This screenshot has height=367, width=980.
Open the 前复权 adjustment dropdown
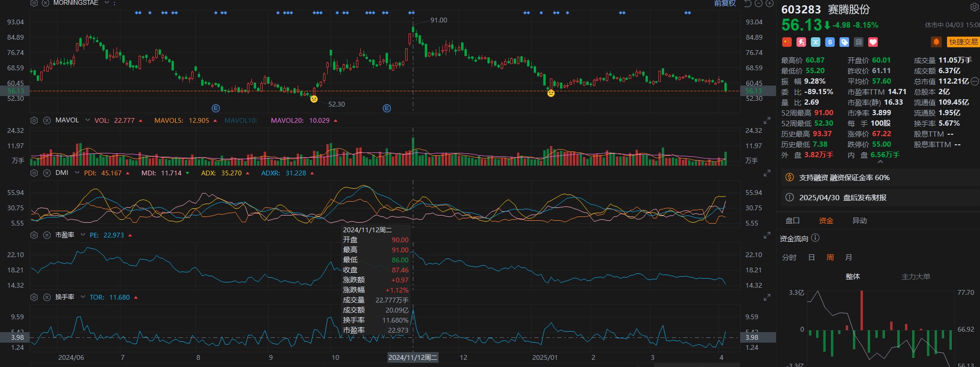725,3
